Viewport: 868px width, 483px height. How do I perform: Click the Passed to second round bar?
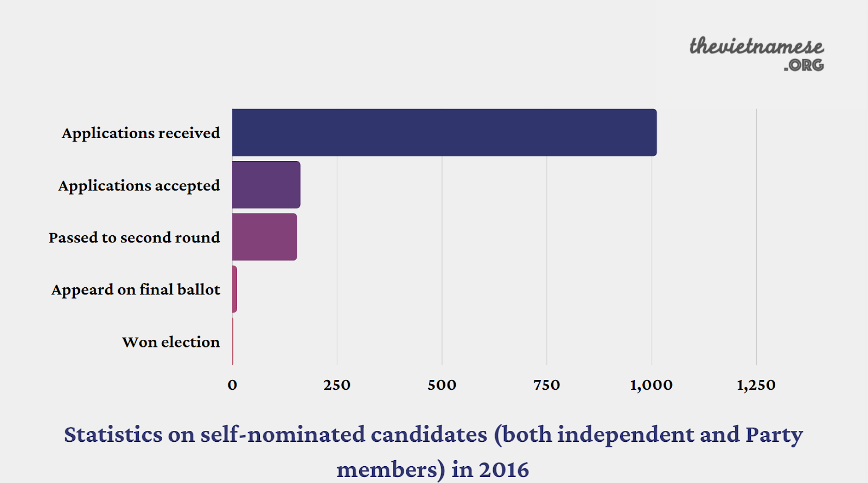point(264,237)
